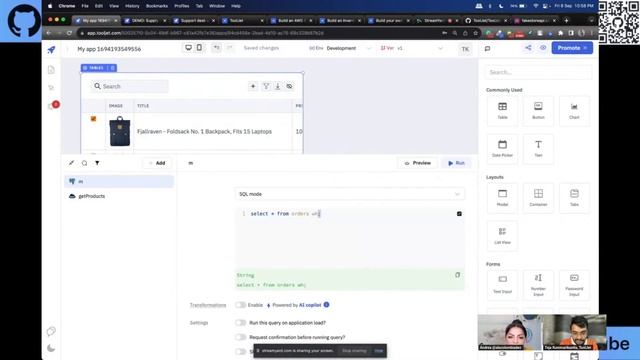Open the Chrome File menu

[85, 6]
